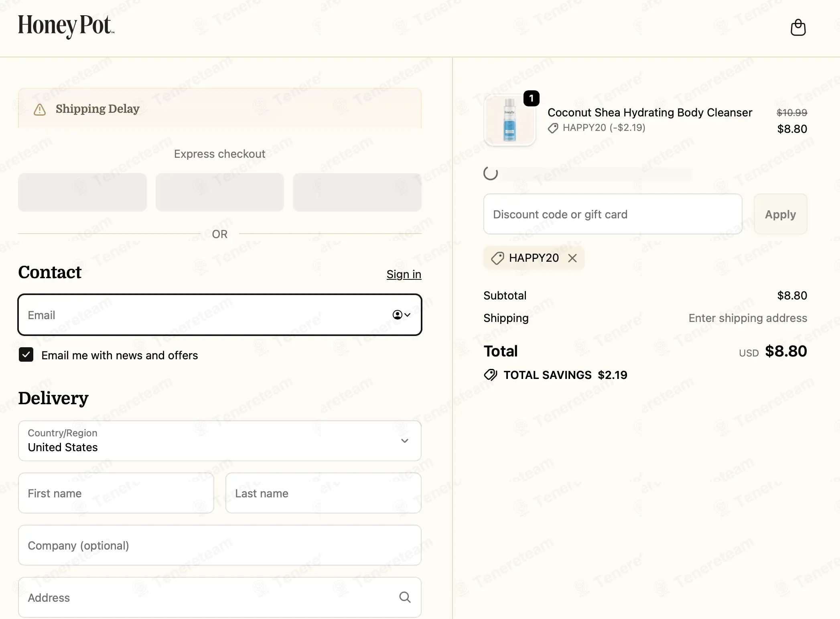Click the Address input field
Image resolution: width=840 pixels, height=619 pixels.
click(220, 597)
